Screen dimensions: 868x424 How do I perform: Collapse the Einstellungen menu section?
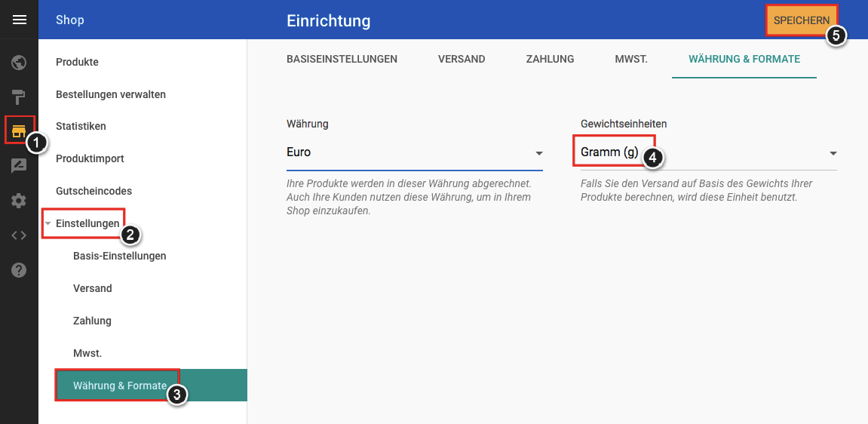click(82, 223)
